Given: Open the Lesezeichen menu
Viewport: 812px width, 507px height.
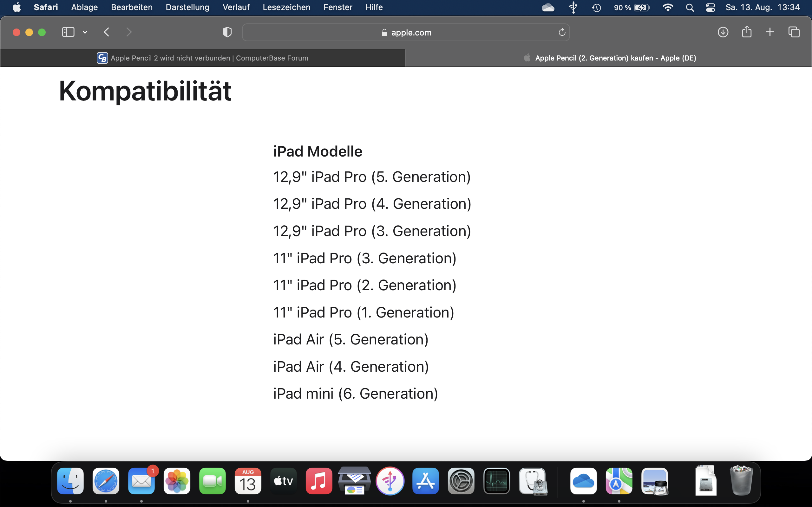Looking at the screenshot, I should point(286,7).
